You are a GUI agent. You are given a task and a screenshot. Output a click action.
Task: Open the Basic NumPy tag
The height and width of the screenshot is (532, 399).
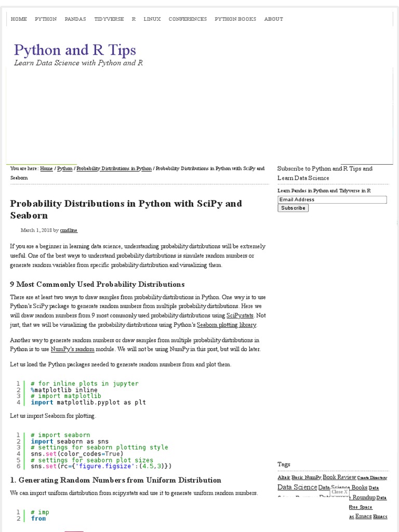tap(307, 477)
